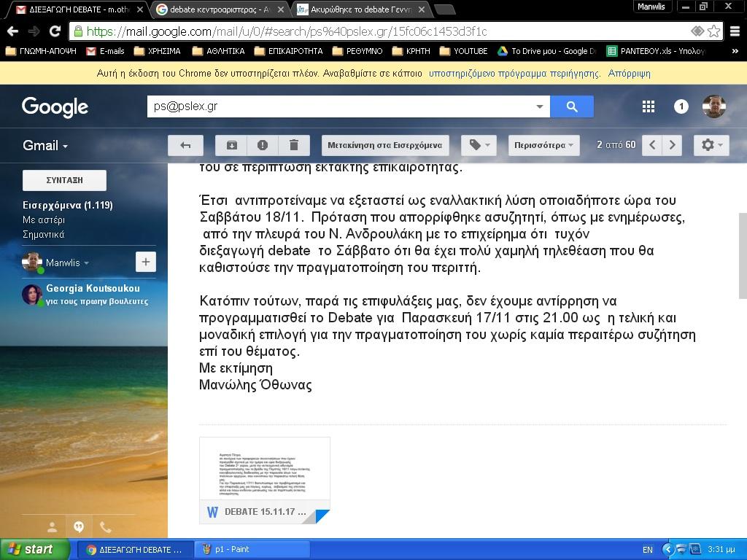Screen dimensions: 747x560
Task: Click Μετακίνηση στα Εισερχόμενα button
Action: (x=384, y=145)
